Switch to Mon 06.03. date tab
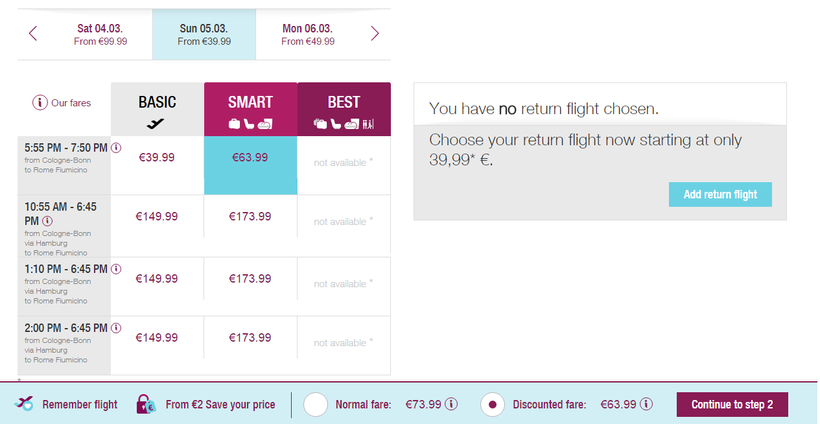This screenshot has height=424, width=820. (307, 34)
